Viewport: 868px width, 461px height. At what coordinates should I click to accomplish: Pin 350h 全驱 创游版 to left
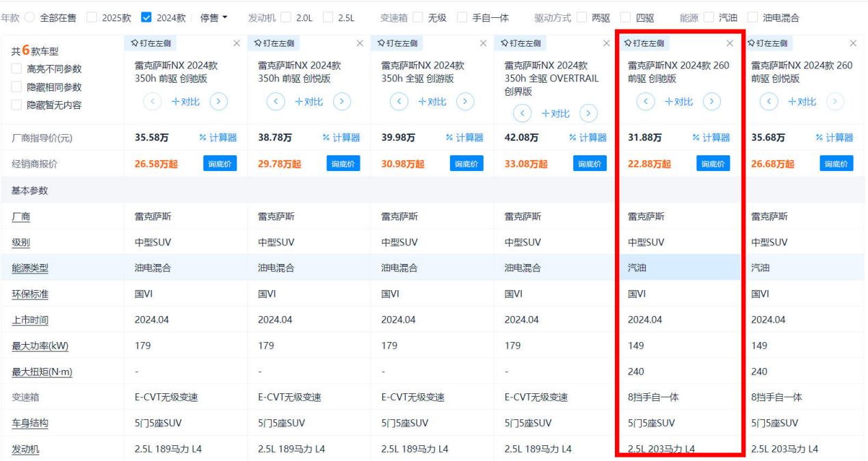(395, 44)
